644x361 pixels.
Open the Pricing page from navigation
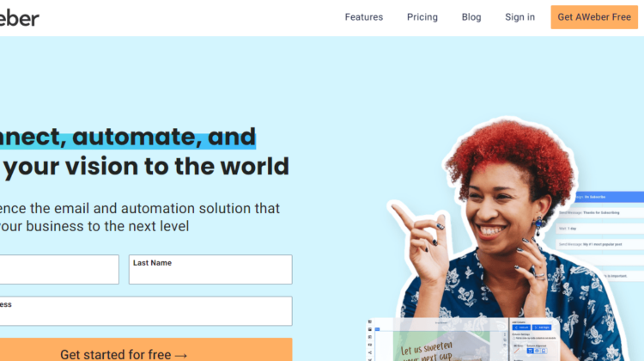[422, 17]
